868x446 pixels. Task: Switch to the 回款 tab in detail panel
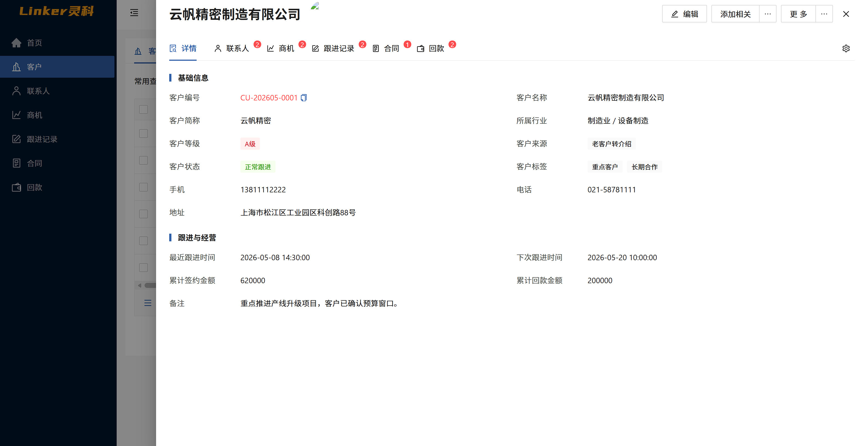coord(431,48)
